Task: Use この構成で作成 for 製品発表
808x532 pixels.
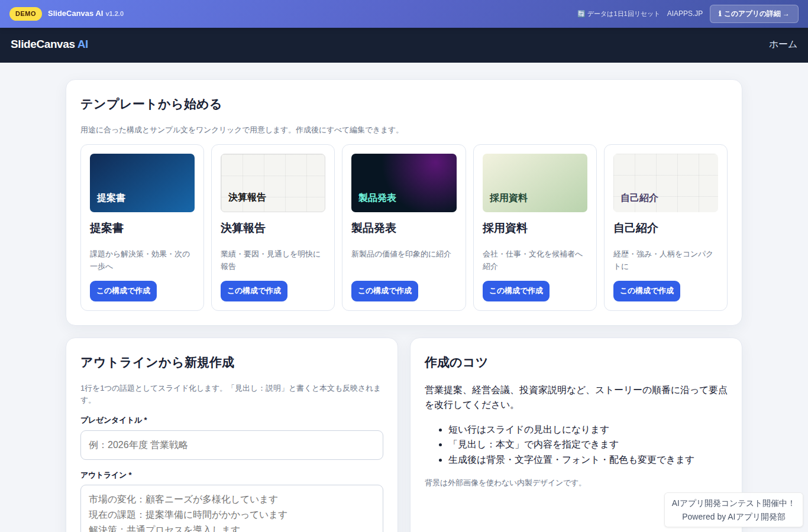Action: tap(384, 291)
